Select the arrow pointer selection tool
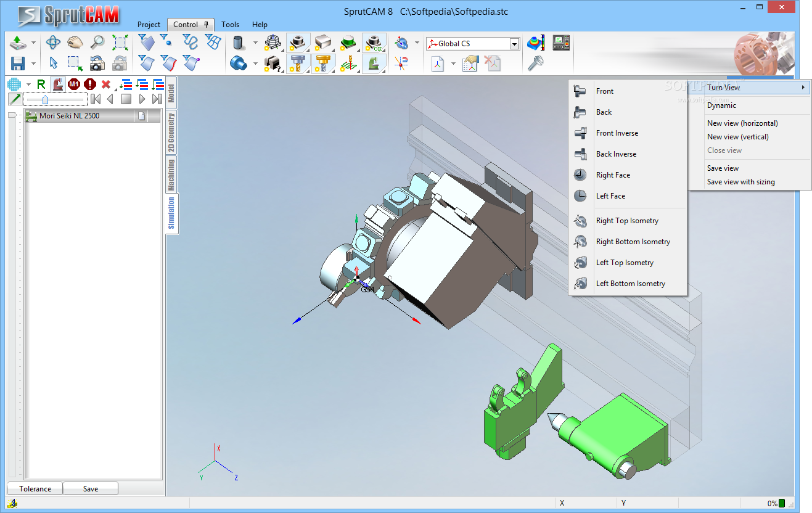 (x=54, y=63)
